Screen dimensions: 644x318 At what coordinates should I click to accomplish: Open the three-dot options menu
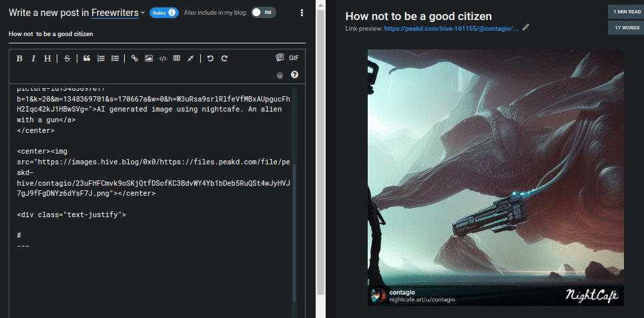click(x=302, y=13)
